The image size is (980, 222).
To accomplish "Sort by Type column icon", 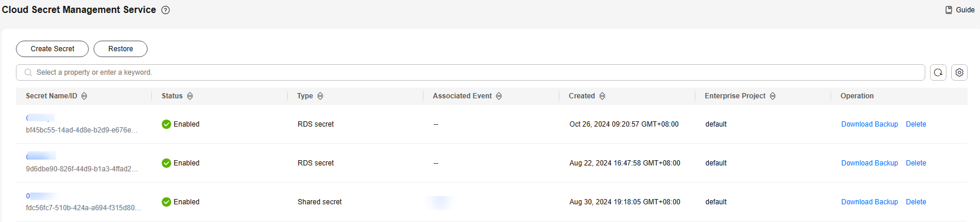I will click(x=320, y=96).
